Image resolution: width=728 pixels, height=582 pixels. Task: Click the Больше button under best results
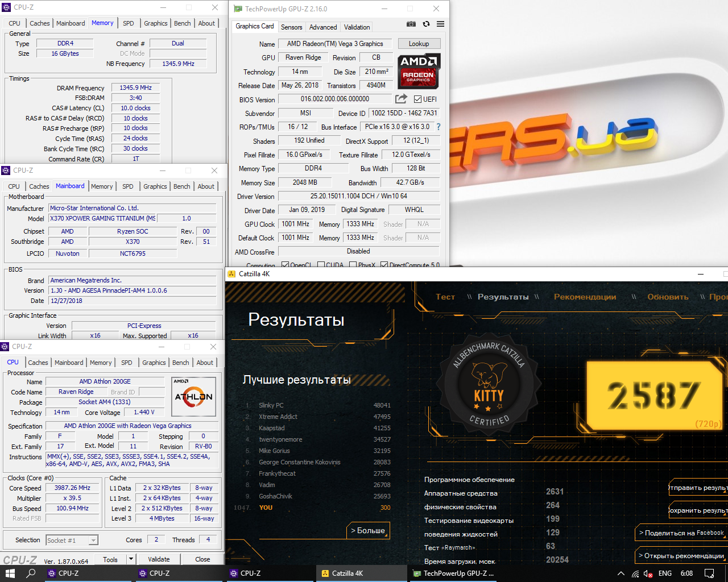tap(368, 530)
